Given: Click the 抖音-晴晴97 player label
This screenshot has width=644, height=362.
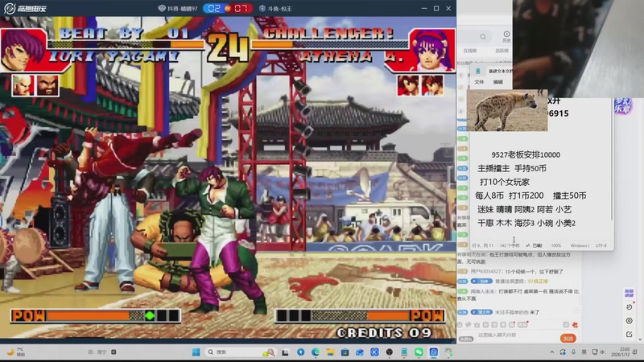Looking at the screenshot, I should (178, 8).
